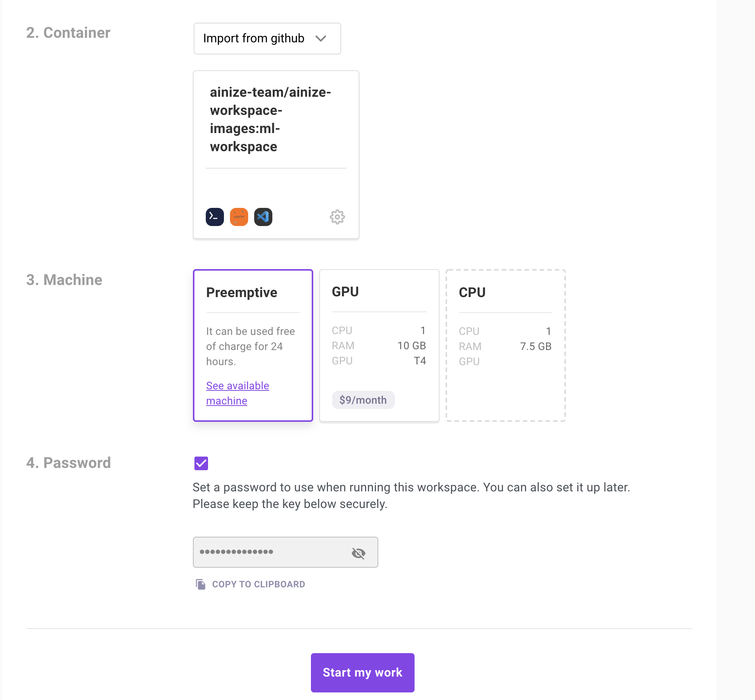Image resolution: width=755 pixels, height=700 pixels.
Task: Toggle password visibility with eye icon
Action: tap(359, 552)
